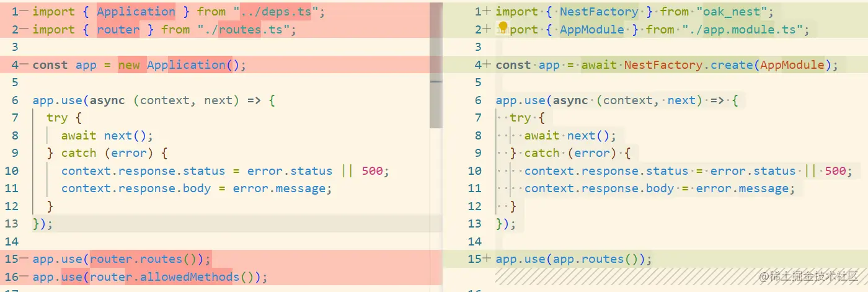Screen dimensions: 868x292
Task: Click the left pane vertical scrollbar thumb
Action: [x=436, y=64]
